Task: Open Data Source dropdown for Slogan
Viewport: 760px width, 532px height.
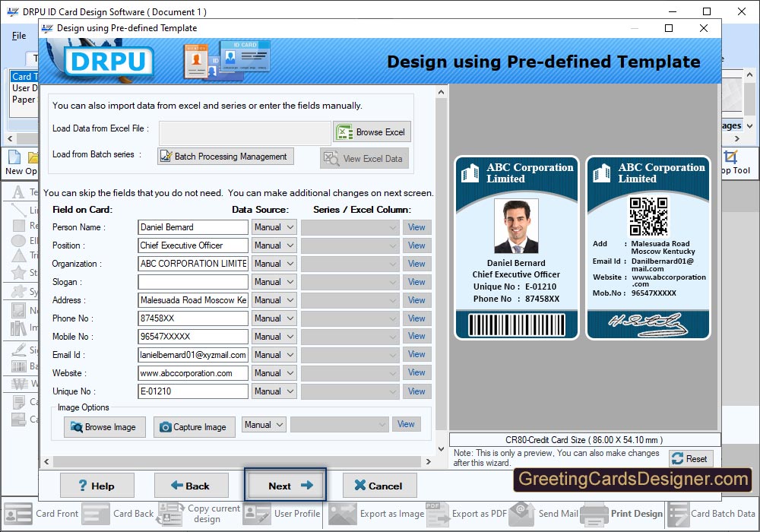Action: coord(274,282)
